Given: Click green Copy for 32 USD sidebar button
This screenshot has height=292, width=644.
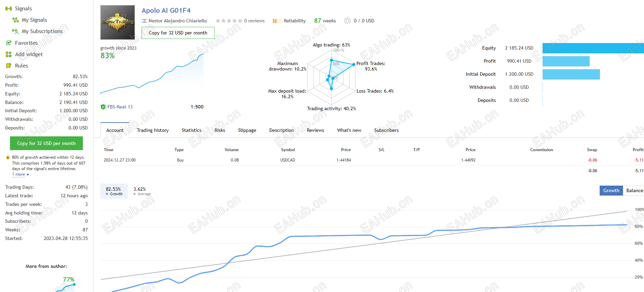Looking at the screenshot, I should point(46,143).
